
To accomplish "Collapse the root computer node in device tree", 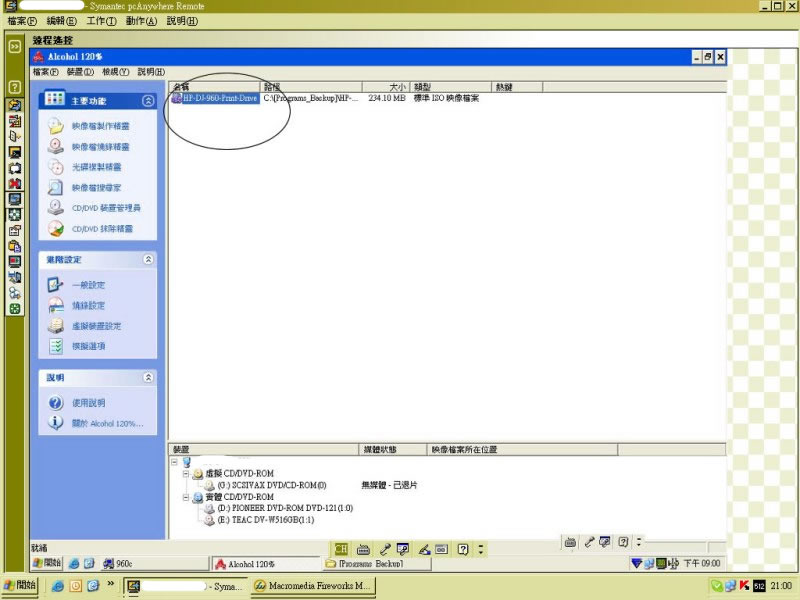I will (x=174, y=462).
